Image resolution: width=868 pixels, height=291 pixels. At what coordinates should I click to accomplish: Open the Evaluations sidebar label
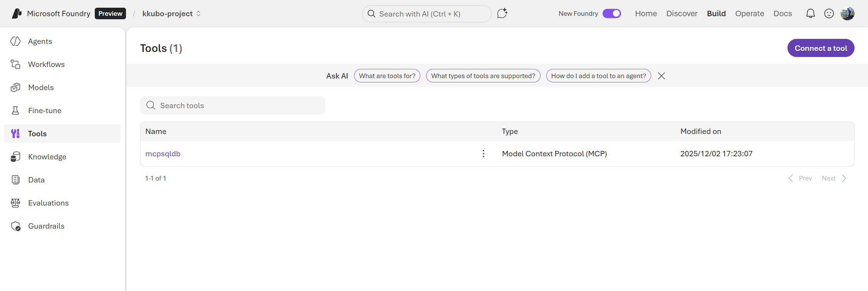pyautogui.click(x=48, y=203)
